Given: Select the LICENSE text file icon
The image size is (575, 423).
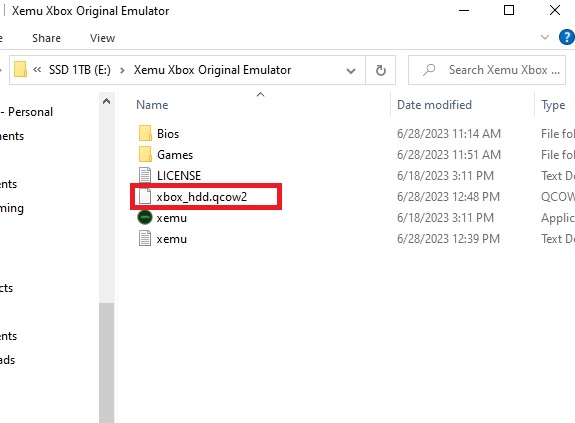Looking at the screenshot, I should click(x=145, y=175).
